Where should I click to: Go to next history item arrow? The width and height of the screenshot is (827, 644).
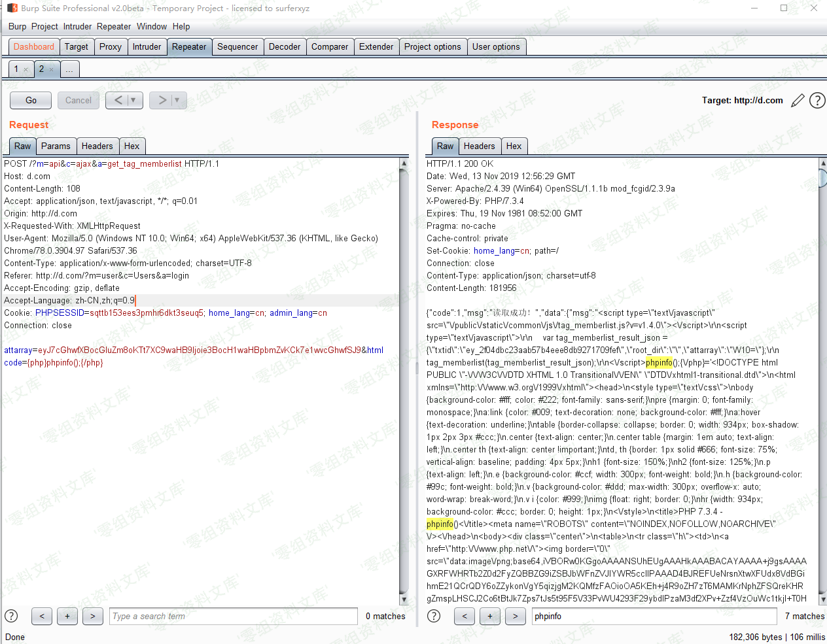click(x=162, y=100)
